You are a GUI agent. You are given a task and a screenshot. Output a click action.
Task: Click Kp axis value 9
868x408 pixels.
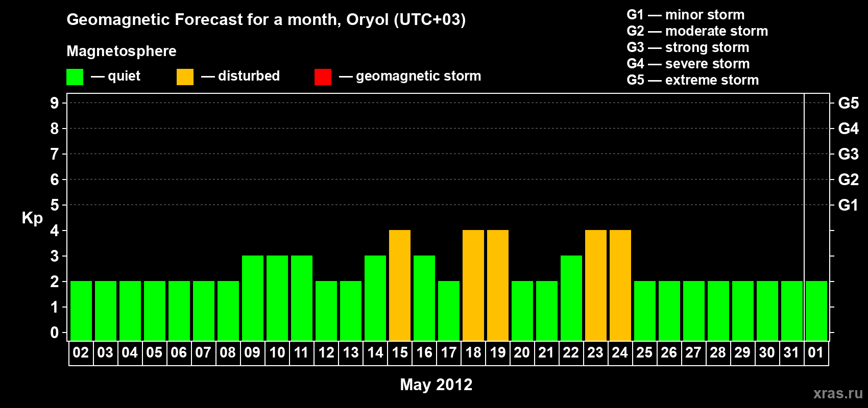tap(55, 103)
